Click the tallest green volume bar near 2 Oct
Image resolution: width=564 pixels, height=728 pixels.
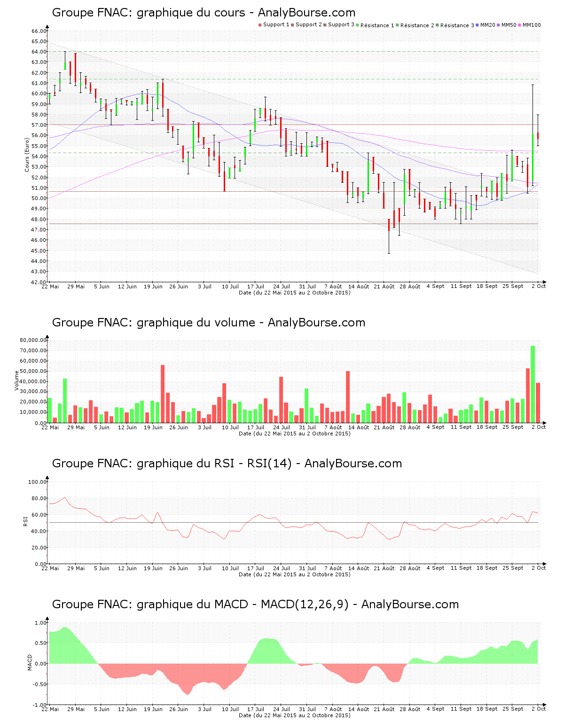(533, 384)
